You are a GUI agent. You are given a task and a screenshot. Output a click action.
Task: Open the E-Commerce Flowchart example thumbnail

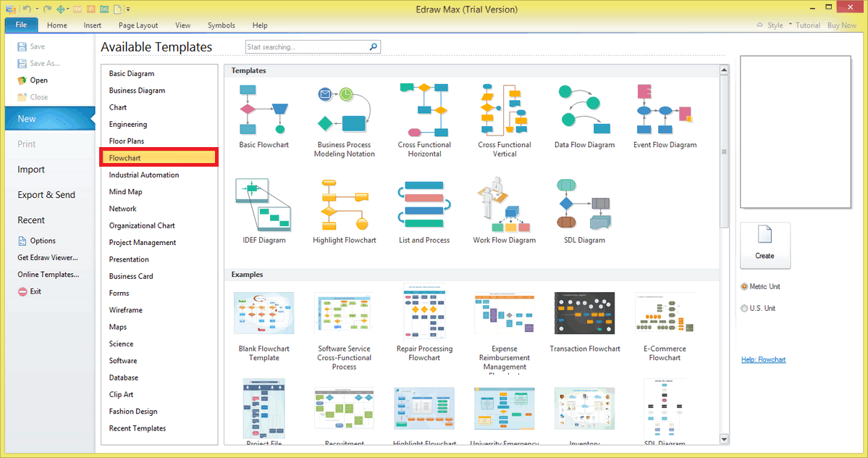click(665, 314)
